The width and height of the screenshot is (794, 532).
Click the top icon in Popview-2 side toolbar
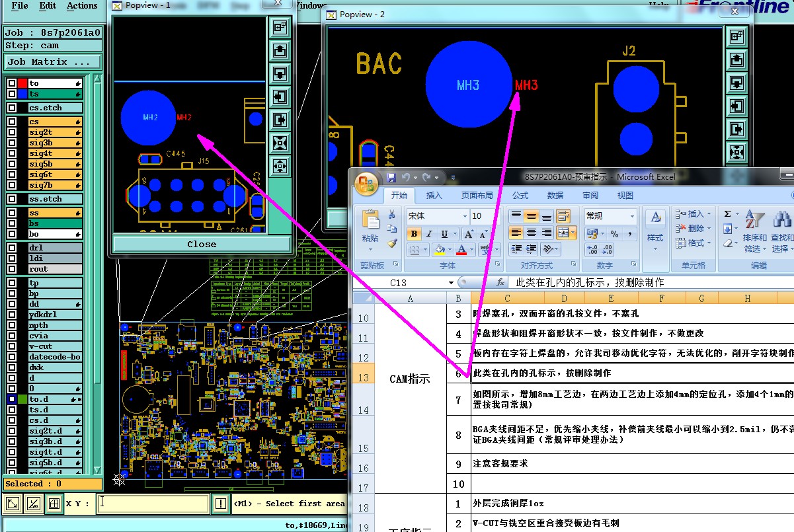pos(736,37)
